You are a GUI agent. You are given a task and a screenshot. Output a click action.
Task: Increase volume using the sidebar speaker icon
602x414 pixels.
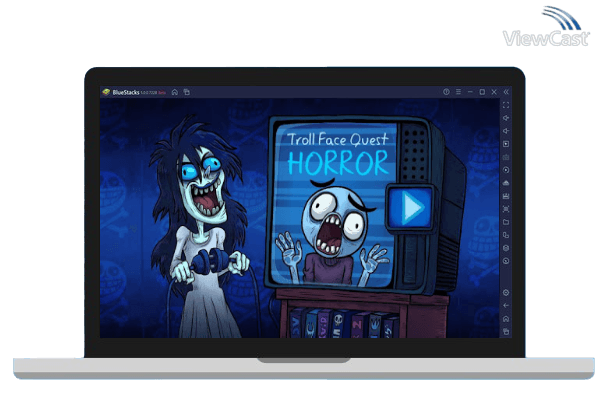point(506,118)
